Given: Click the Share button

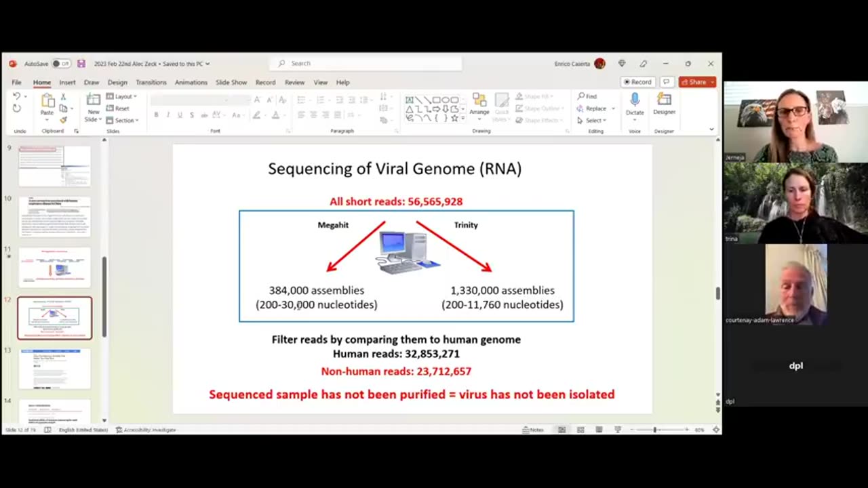Looking at the screenshot, I should (x=697, y=82).
